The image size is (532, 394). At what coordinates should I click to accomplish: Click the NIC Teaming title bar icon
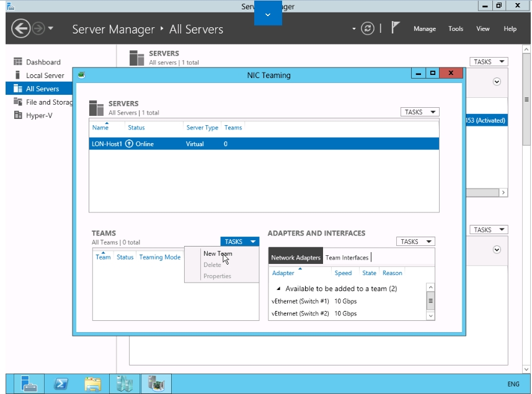click(81, 75)
